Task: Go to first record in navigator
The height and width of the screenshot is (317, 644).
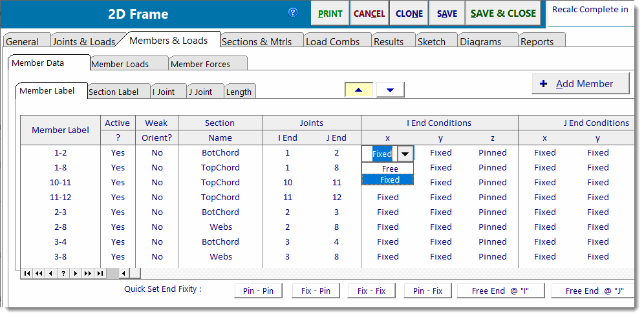Action: coord(27,274)
